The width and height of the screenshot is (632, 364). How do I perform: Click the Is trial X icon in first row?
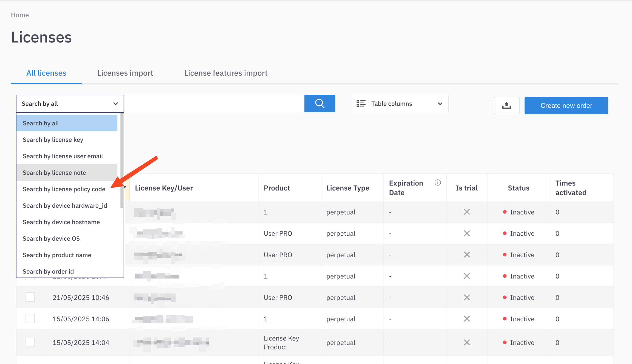(x=467, y=212)
